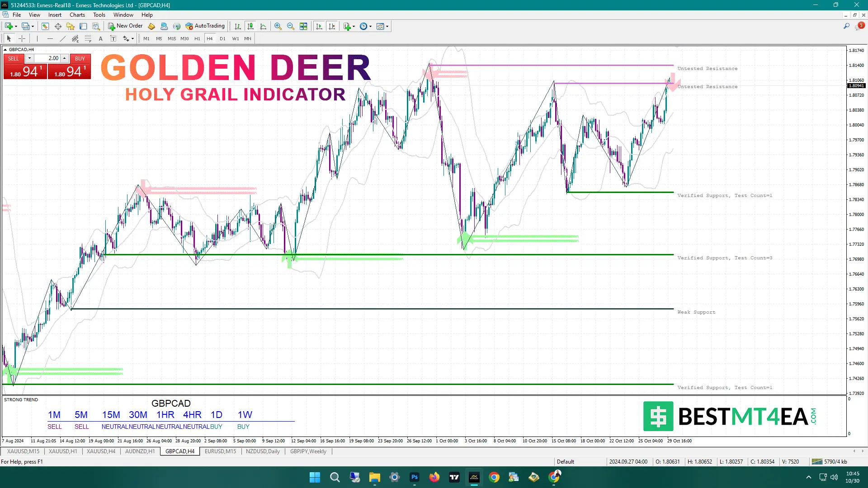Select the horizontal line drawing tool
Viewport: 868px width, 488px height.
coord(50,39)
